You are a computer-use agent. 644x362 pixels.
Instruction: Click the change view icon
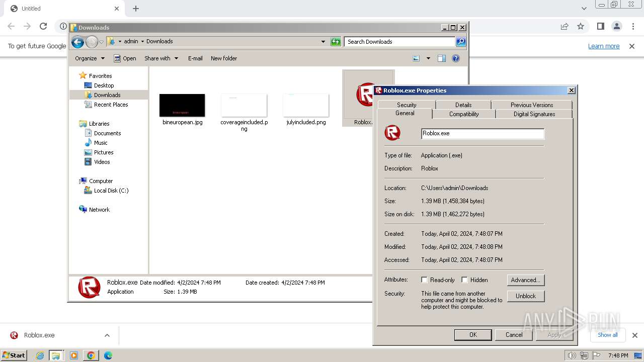click(x=416, y=58)
